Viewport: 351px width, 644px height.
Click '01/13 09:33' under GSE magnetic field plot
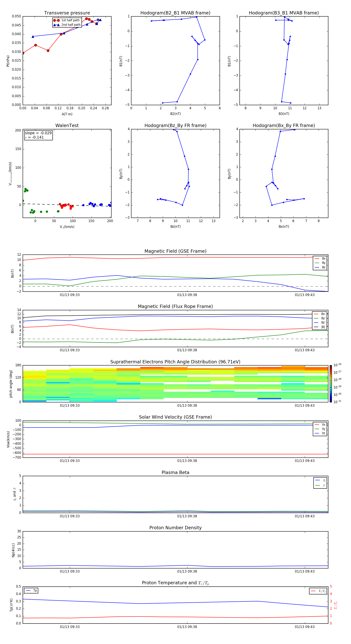pyautogui.click(x=70, y=295)
